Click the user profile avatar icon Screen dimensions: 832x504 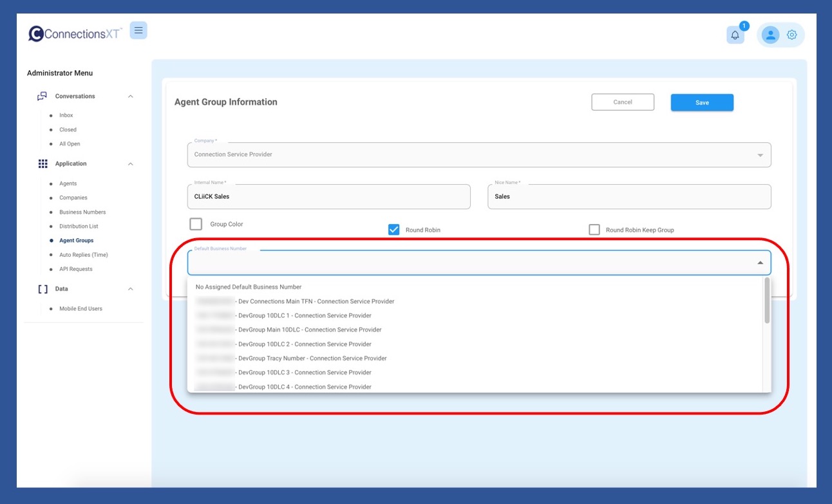click(770, 35)
